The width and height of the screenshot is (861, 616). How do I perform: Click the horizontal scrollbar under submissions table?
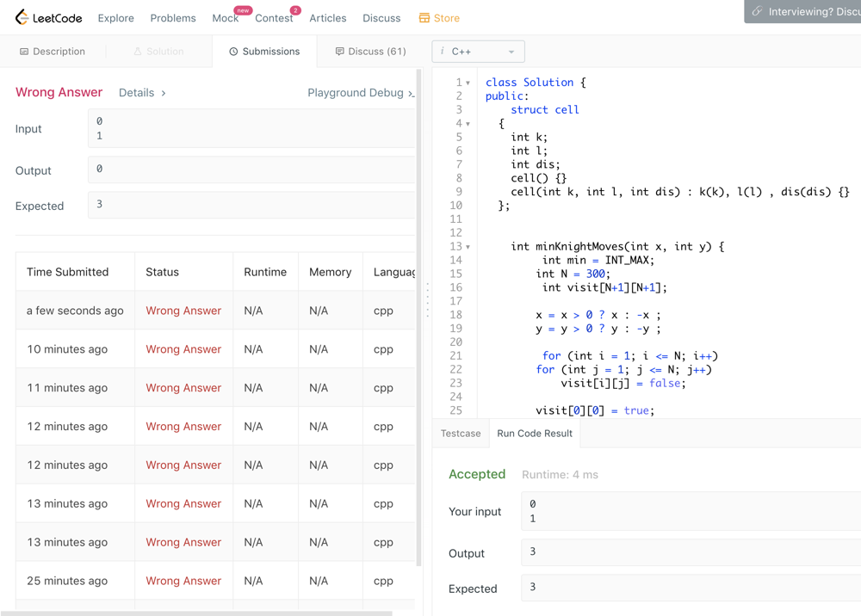point(196,613)
